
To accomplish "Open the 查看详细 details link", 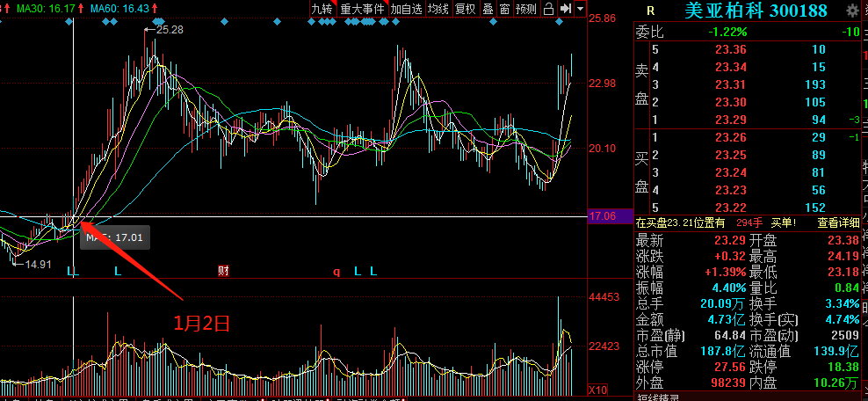I will click(x=839, y=222).
